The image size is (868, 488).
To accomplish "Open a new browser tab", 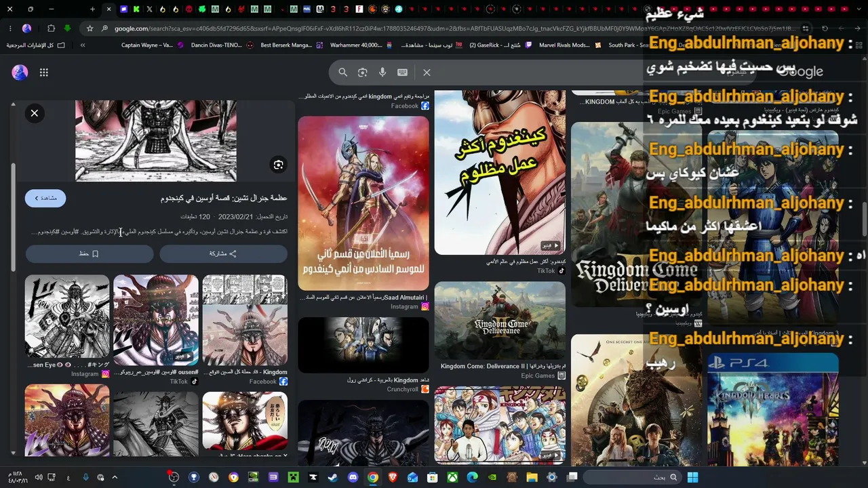I will click(x=92, y=9).
